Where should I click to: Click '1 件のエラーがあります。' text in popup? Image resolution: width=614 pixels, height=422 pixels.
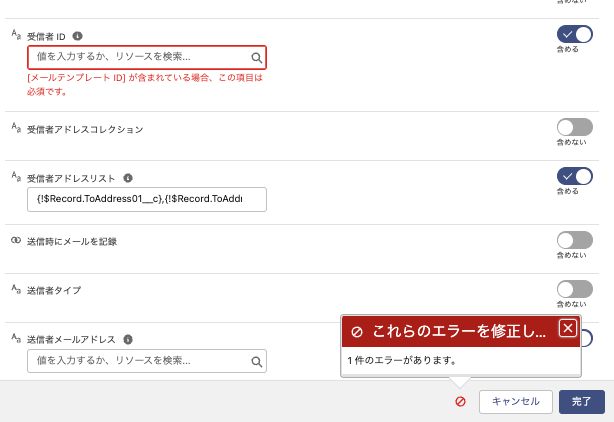pos(402,360)
